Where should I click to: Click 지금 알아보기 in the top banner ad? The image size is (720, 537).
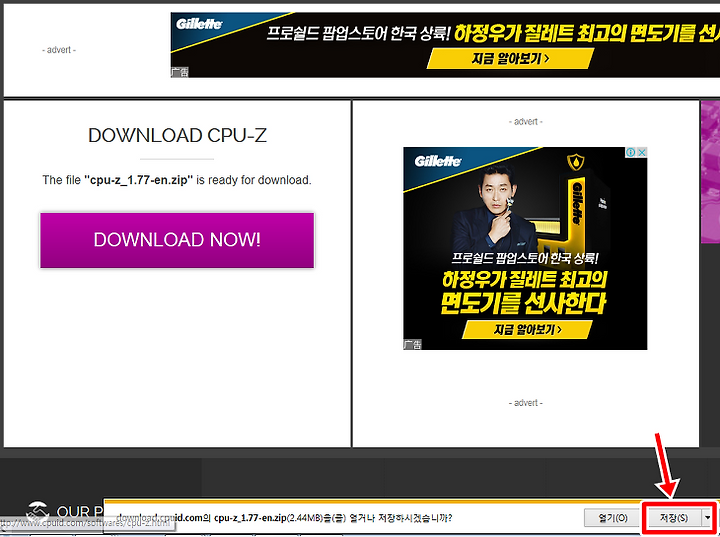pos(510,59)
